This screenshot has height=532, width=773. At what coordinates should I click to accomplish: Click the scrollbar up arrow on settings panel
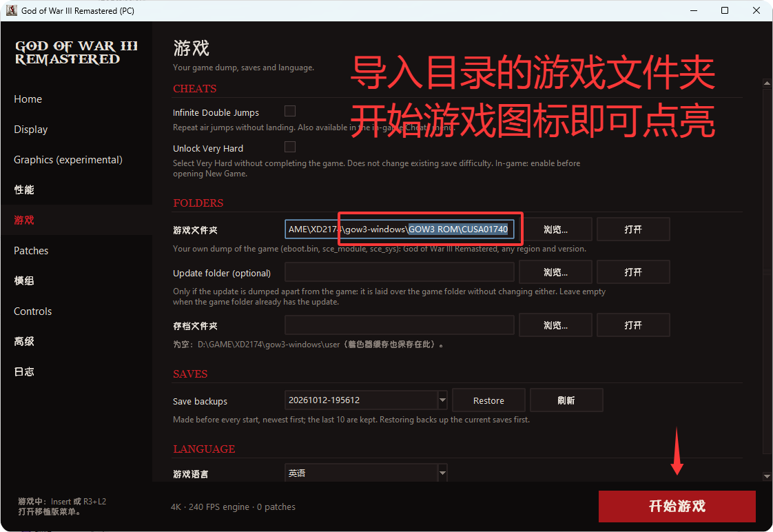[x=767, y=83]
